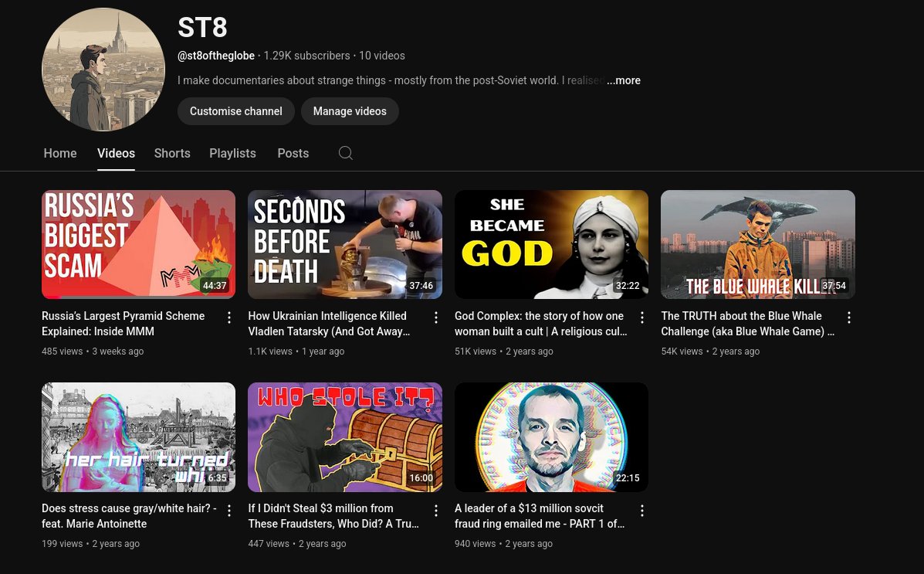The height and width of the screenshot is (574, 924).
Task: Click title Does stress cause gray/white hair?
Action: [x=129, y=515]
